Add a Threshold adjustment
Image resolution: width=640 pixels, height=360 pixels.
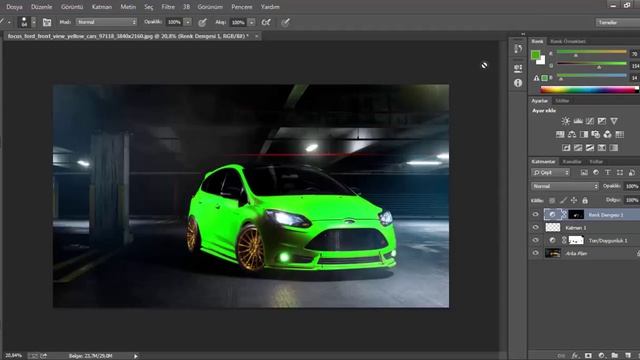[x=590, y=148]
